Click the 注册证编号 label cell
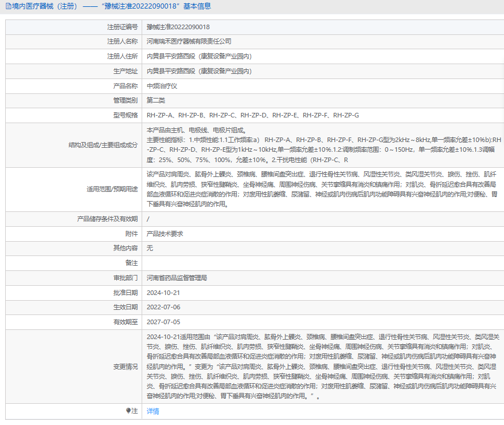 123,27
